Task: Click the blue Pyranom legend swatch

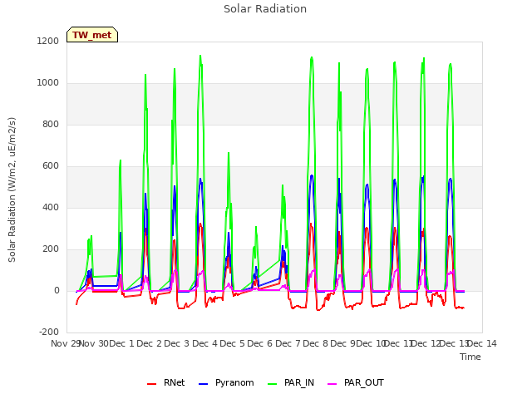Action: tap(203, 384)
